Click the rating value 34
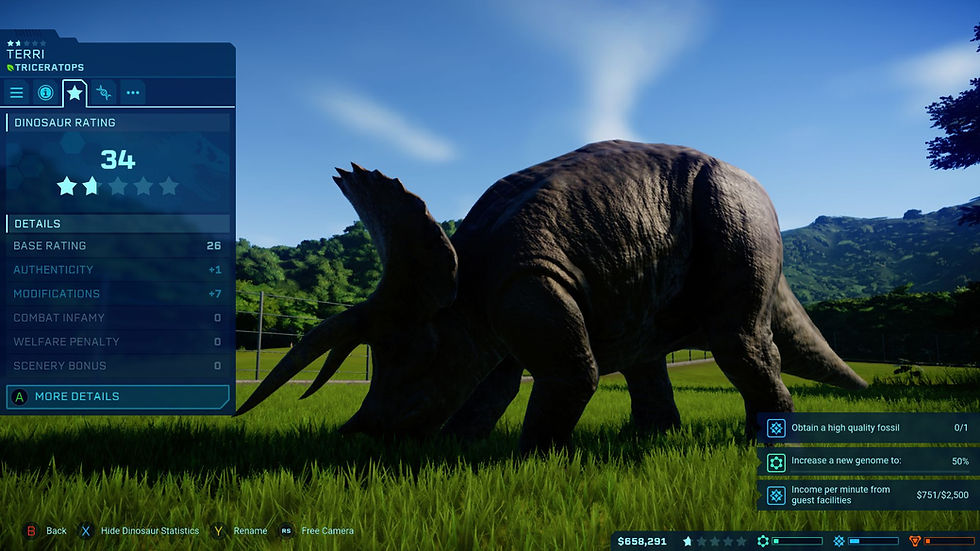 [x=118, y=160]
